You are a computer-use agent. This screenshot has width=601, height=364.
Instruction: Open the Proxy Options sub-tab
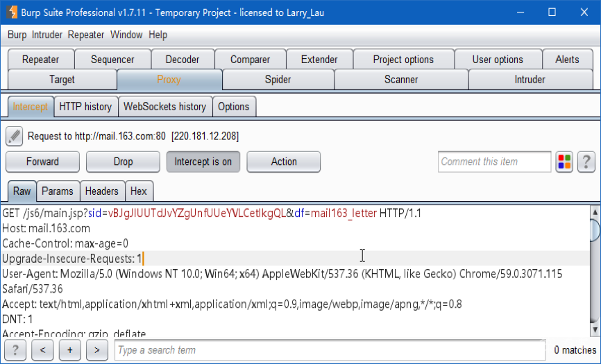[234, 106]
